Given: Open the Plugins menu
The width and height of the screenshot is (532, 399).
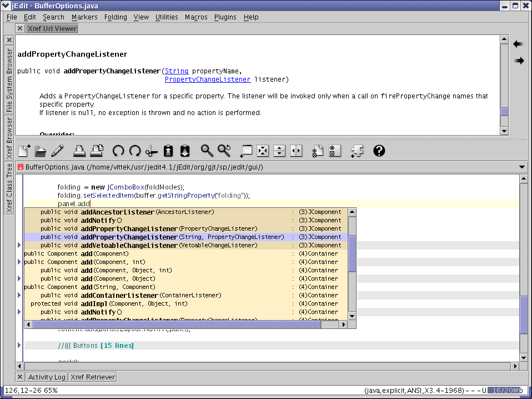Looking at the screenshot, I should (225, 17).
